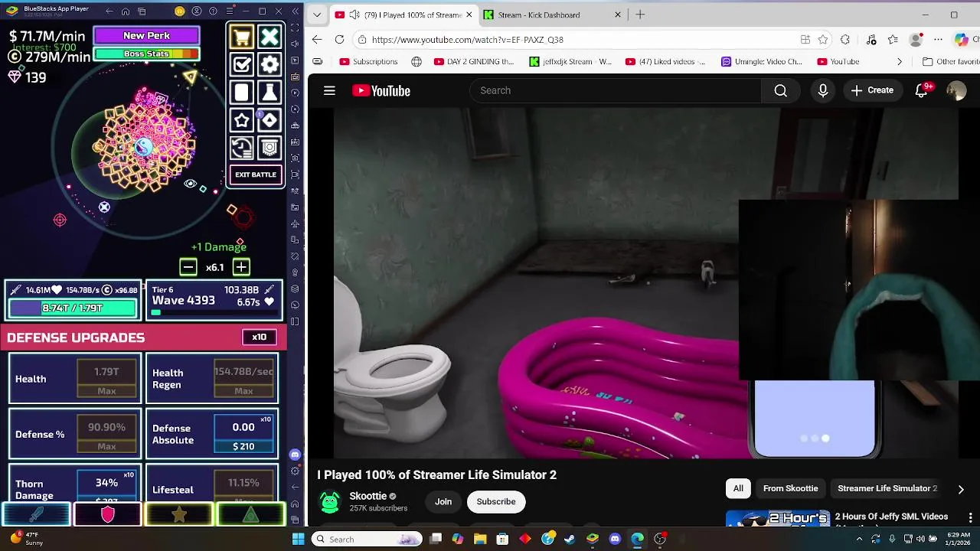
Task: Select the defense upgrades shield tab
Action: [x=107, y=515]
